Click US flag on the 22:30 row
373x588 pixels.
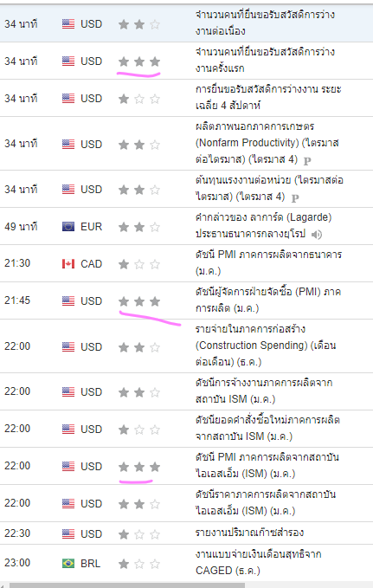click(x=68, y=533)
